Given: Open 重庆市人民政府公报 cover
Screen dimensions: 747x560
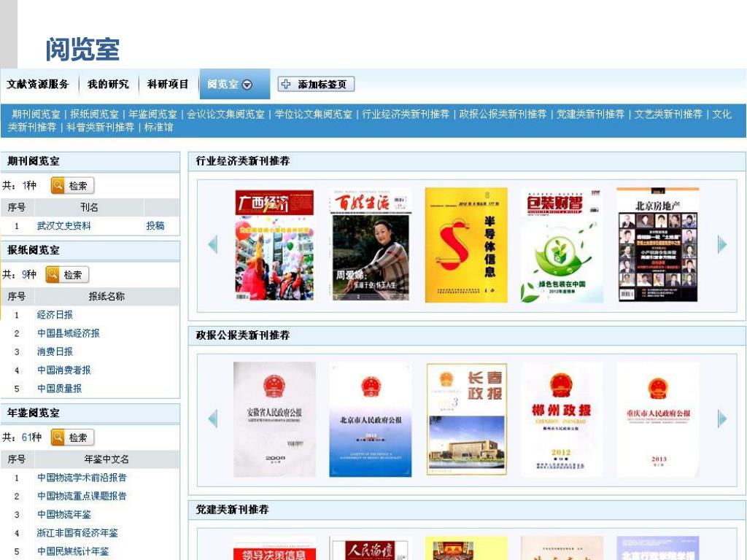Looking at the screenshot, I should [658, 419].
